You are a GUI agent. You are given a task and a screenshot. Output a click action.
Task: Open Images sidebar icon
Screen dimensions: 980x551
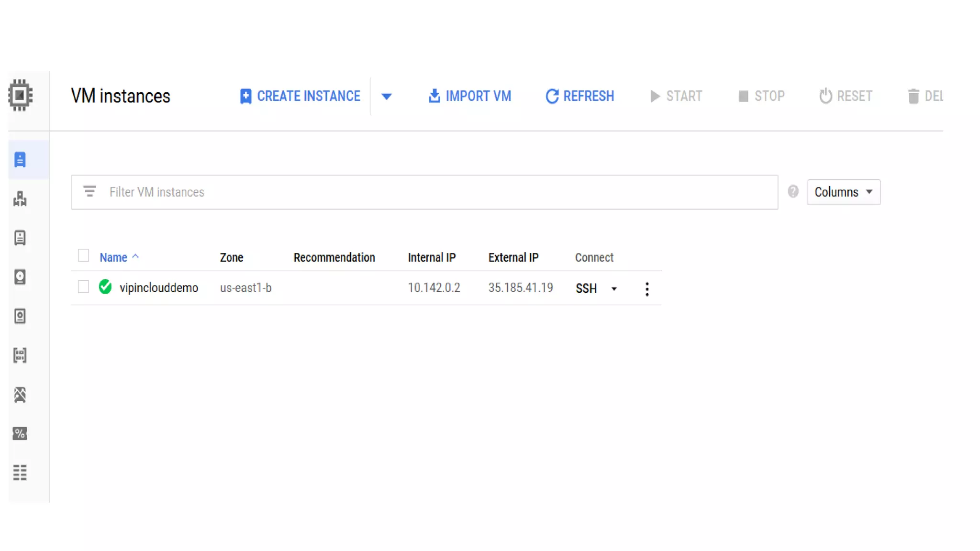(20, 355)
